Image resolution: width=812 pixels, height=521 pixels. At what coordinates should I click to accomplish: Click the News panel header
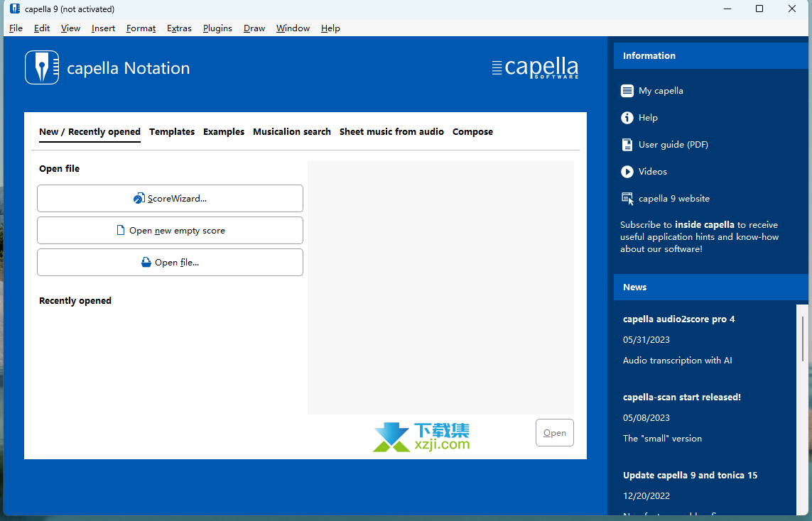(x=710, y=287)
